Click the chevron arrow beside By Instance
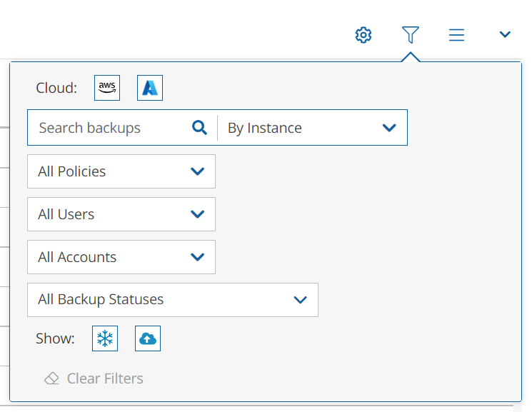532x412 pixels. pos(389,128)
